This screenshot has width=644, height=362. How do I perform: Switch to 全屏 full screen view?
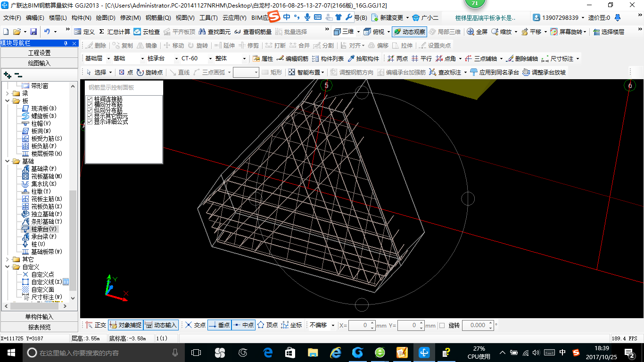[x=477, y=32]
